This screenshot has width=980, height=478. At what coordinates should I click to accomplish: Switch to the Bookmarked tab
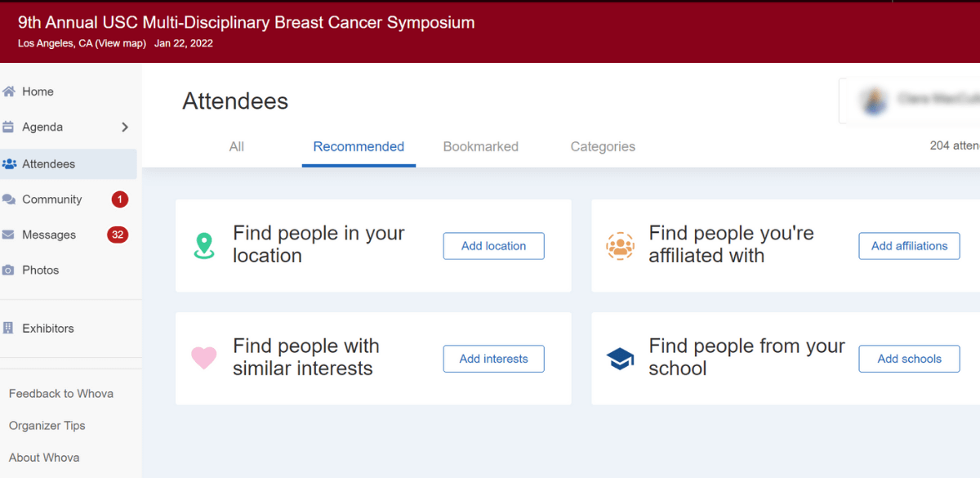480,146
